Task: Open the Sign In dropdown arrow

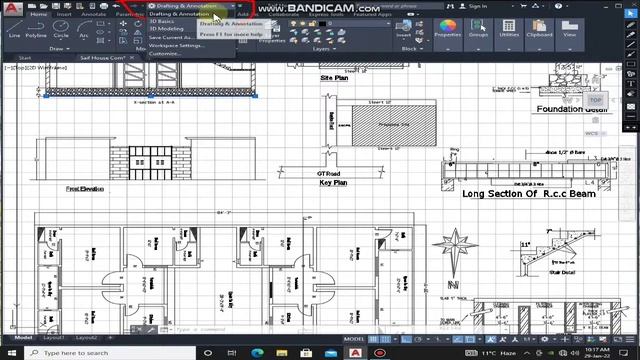Action: 513,6
